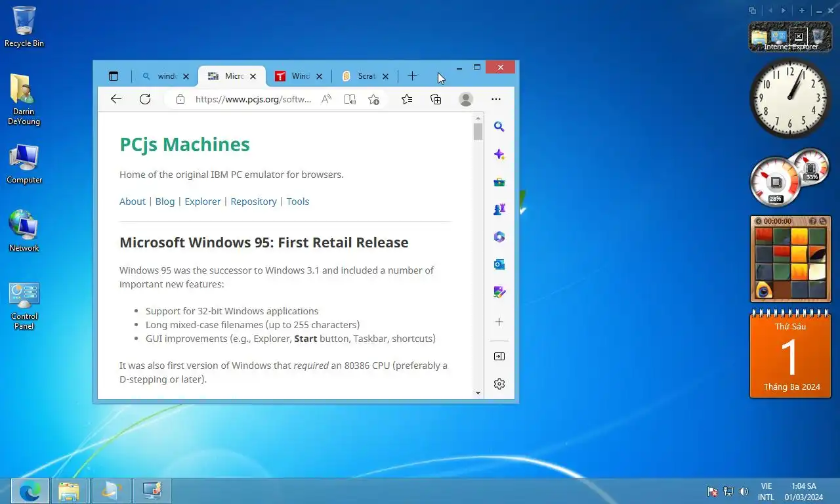This screenshot has height=504, width=840.
Task: Open Microsoft 365 in sidebar
Action: 499,237
